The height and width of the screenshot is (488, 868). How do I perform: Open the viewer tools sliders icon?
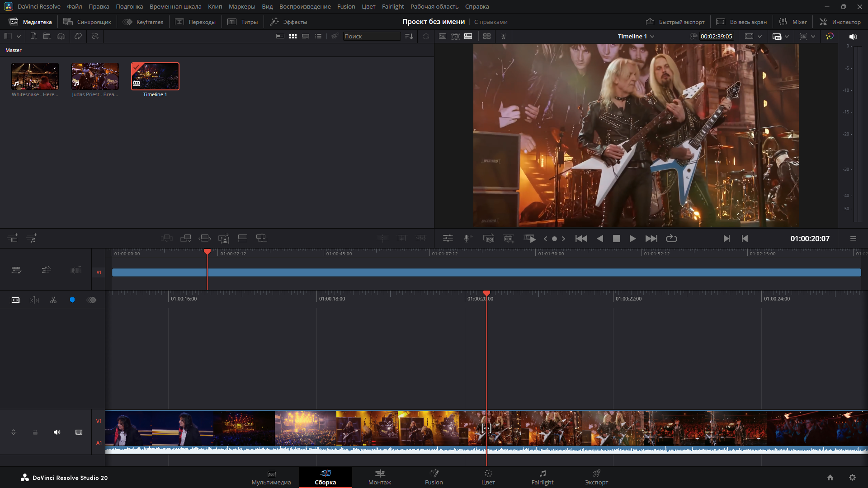tap(448, 239)
